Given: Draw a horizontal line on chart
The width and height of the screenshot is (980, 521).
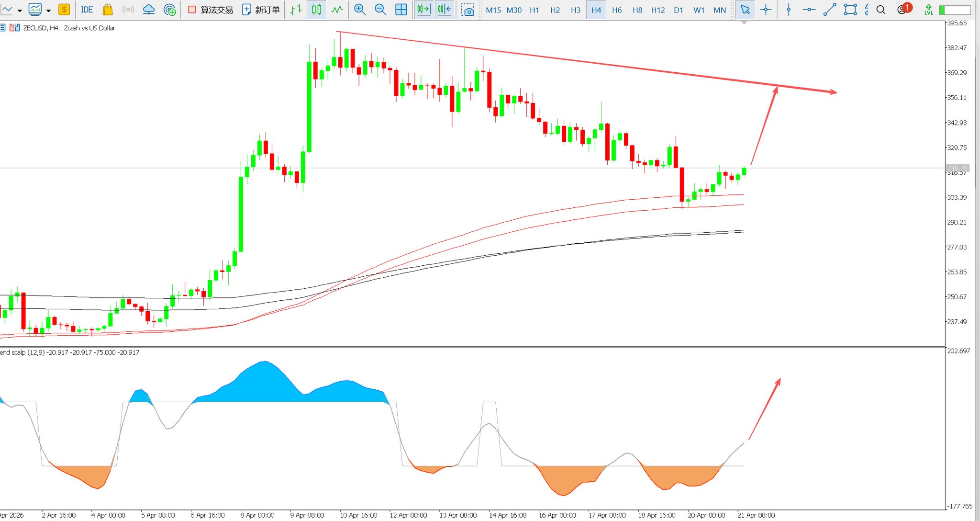Looking at the screenshot, I should click(809, 10).
